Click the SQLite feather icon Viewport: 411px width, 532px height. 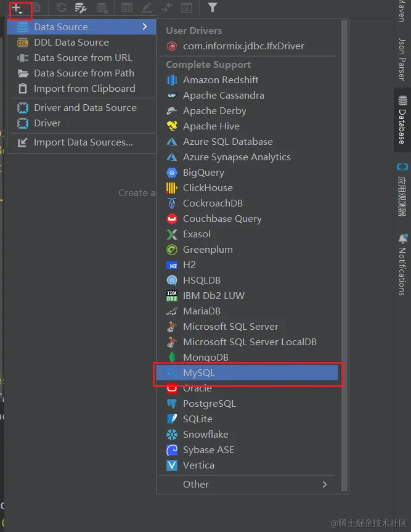click(x=172, y=419)
